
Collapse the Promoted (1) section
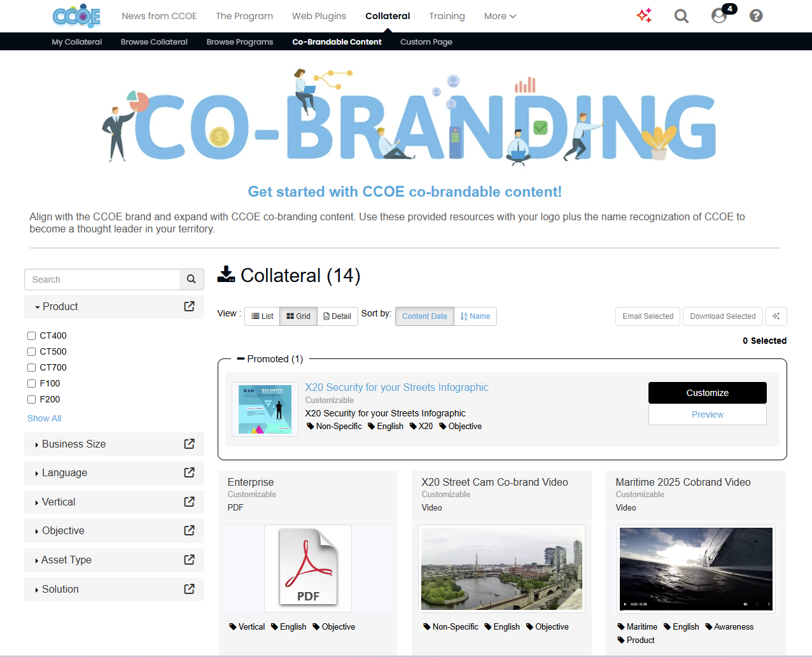click(270, 359)
